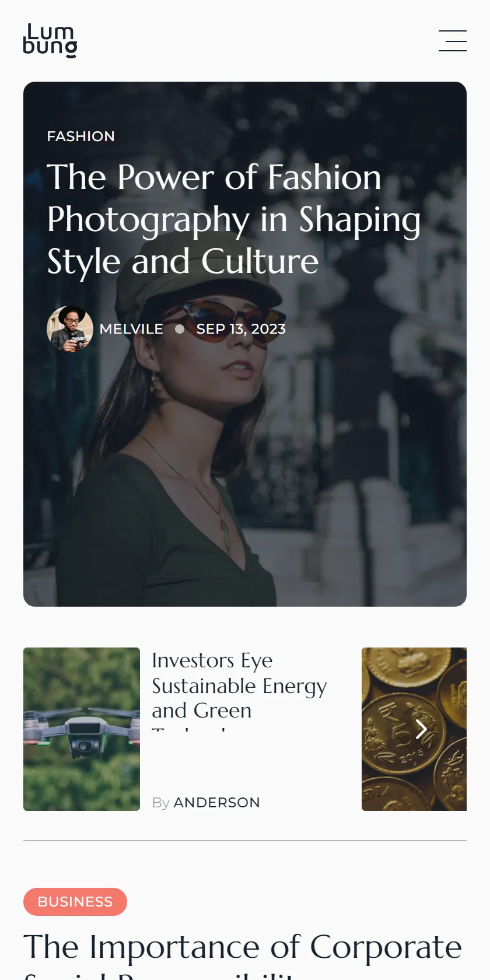490x980 pixels.
Task: Open the FASHION category label
Action: coord(81,136)
